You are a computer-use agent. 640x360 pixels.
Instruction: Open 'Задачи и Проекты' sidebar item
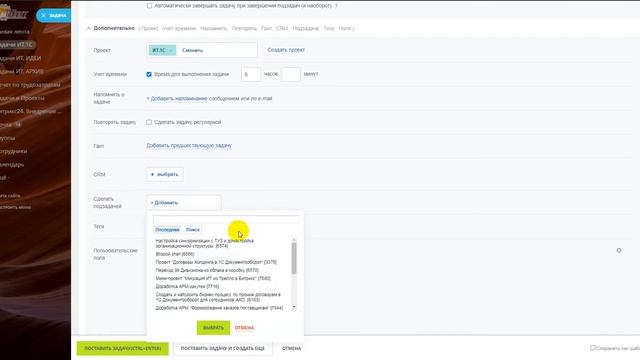[22, 98]
